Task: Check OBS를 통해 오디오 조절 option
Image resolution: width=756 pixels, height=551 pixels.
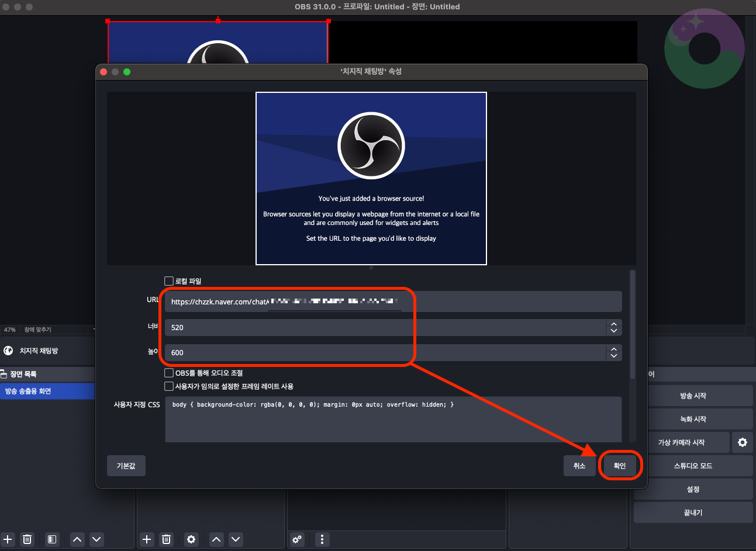Action: tap(169, 373)
